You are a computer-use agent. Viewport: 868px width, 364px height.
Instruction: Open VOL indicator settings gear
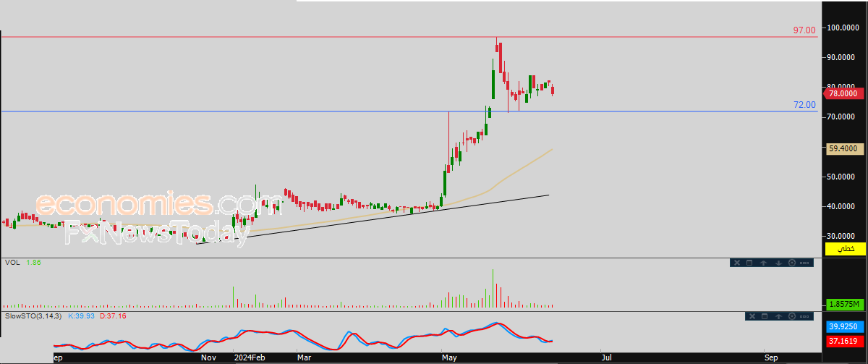(x=792, y=263)
